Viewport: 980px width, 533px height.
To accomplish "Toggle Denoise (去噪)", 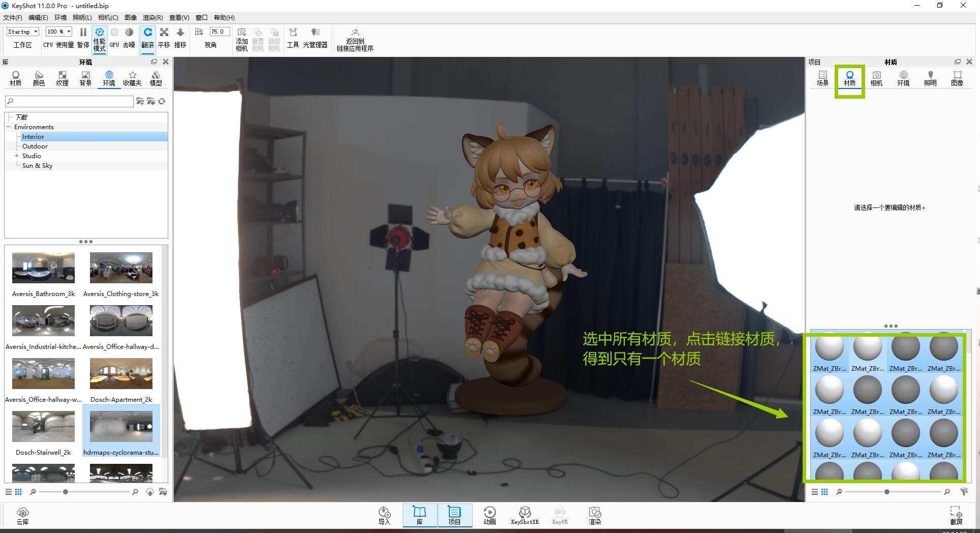I will click(129, 38).
